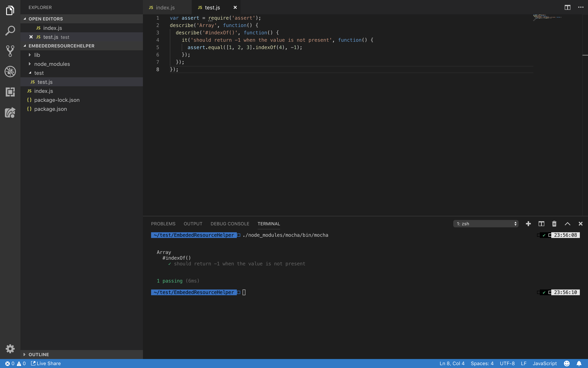
Task: Select the test.js editor tab
Action: [x=216, y=7]
